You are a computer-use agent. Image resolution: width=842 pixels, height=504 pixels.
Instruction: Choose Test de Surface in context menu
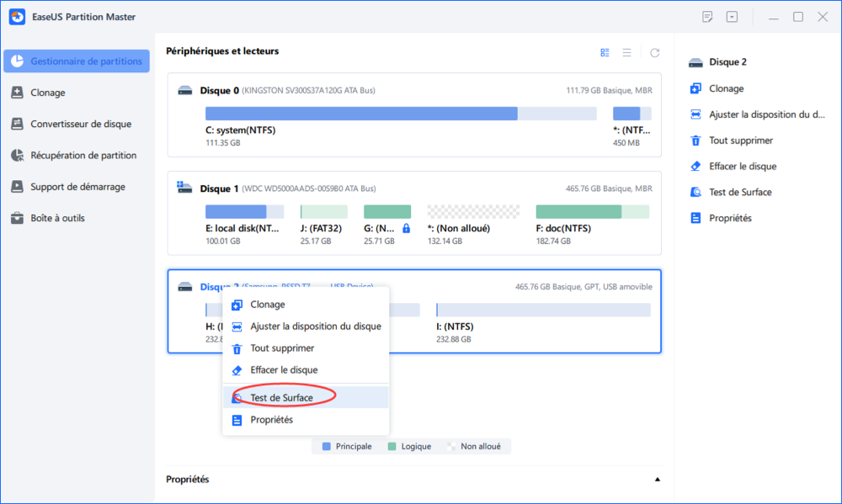281,397
